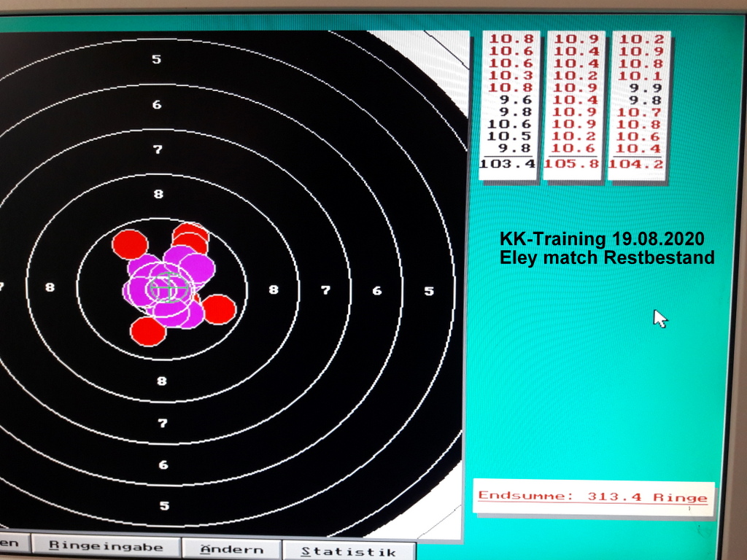The height and width of the screenshot is (560, 747).
Task: Click ring number 5 at target top
Action: (x=157, y=59)
